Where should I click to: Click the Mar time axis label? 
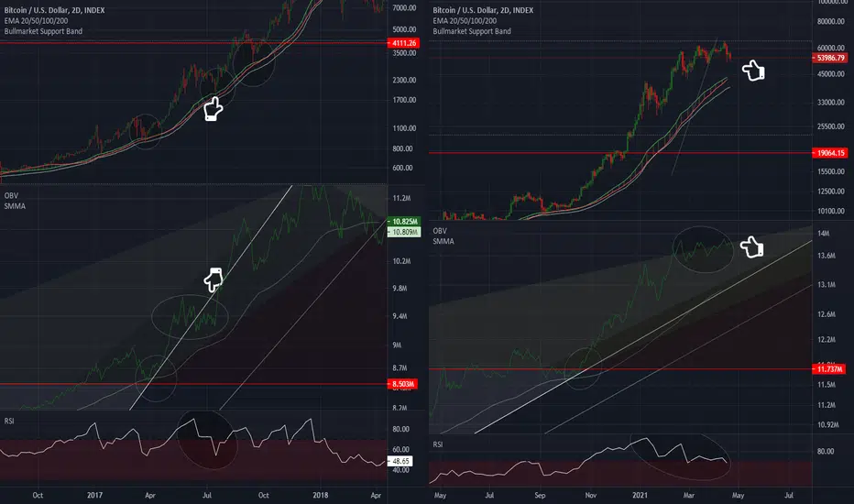[689, 495]
